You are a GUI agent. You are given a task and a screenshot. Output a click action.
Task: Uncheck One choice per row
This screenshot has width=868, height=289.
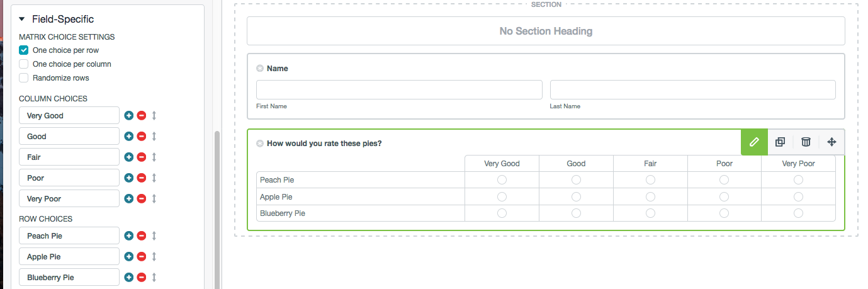pos(24,50)
